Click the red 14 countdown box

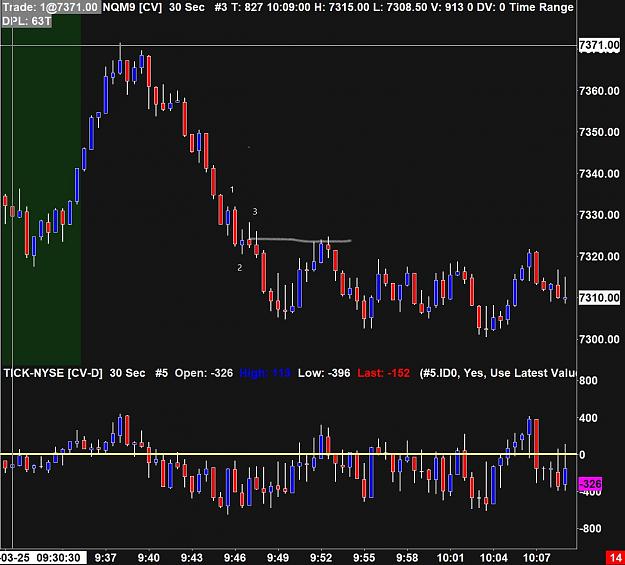pos(615,557)
